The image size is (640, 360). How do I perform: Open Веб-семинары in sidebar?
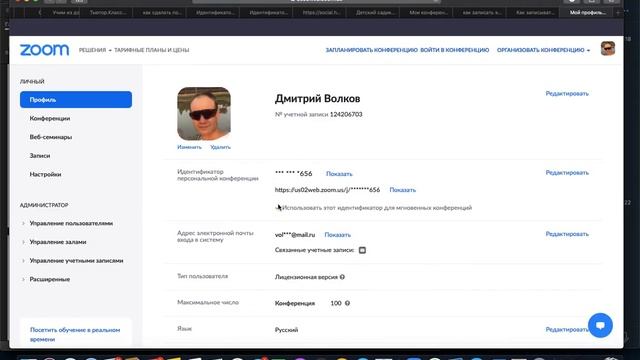click(x=51, y=137)
